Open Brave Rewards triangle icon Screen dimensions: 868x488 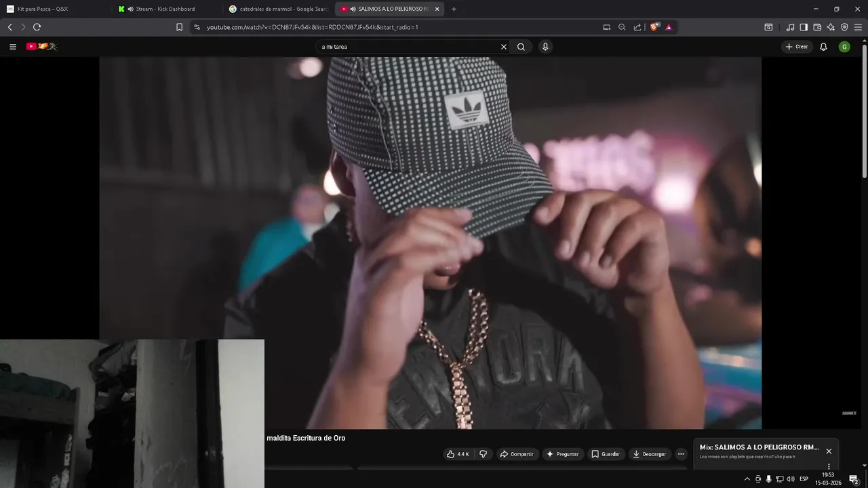pos(669,27)
